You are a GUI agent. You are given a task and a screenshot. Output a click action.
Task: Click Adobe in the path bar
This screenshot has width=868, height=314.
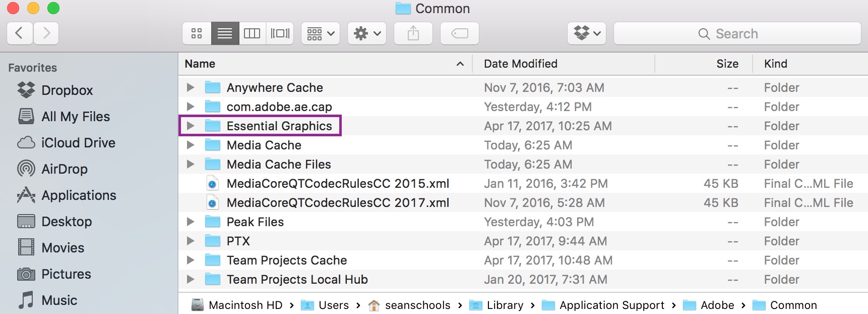coord(708,305)
